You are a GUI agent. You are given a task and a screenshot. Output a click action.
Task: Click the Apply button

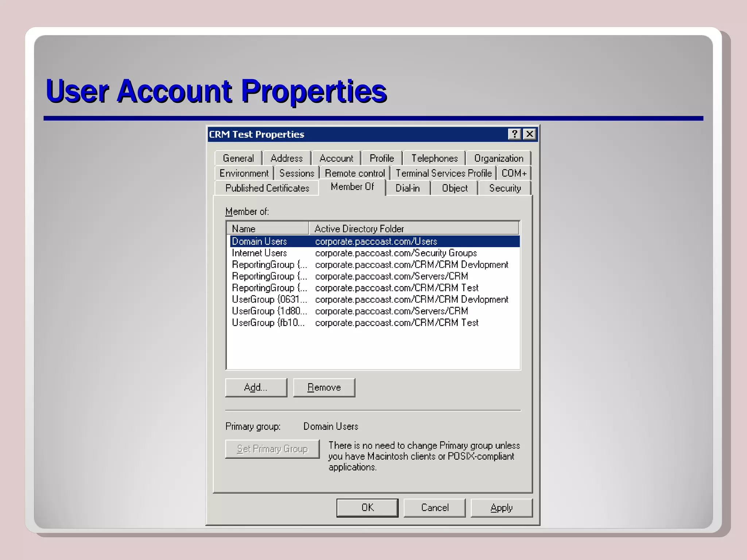coord(502,508)
